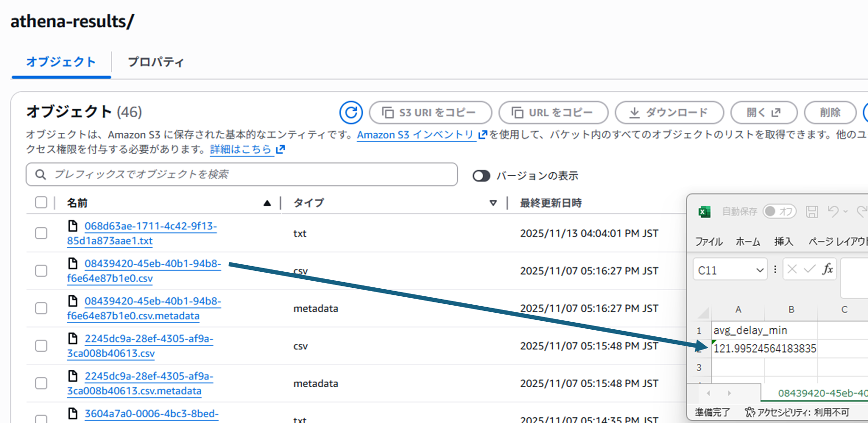Screen dimensions: 868x423
Task: Check the 08439420 csv.metadata row checkbox
Action: coord(41,308)
